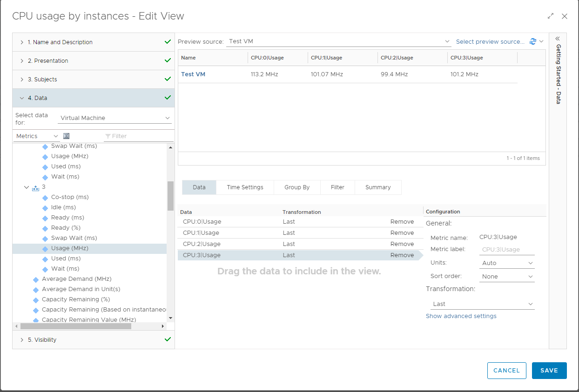Click Show advanced settings link
The height and width of the screenshot is (392, 579).
[461, 316]
